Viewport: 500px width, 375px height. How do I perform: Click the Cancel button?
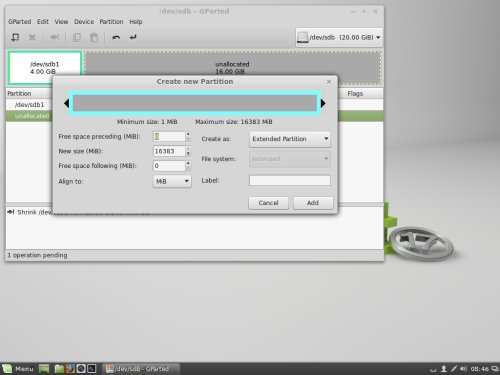point(268,203)
